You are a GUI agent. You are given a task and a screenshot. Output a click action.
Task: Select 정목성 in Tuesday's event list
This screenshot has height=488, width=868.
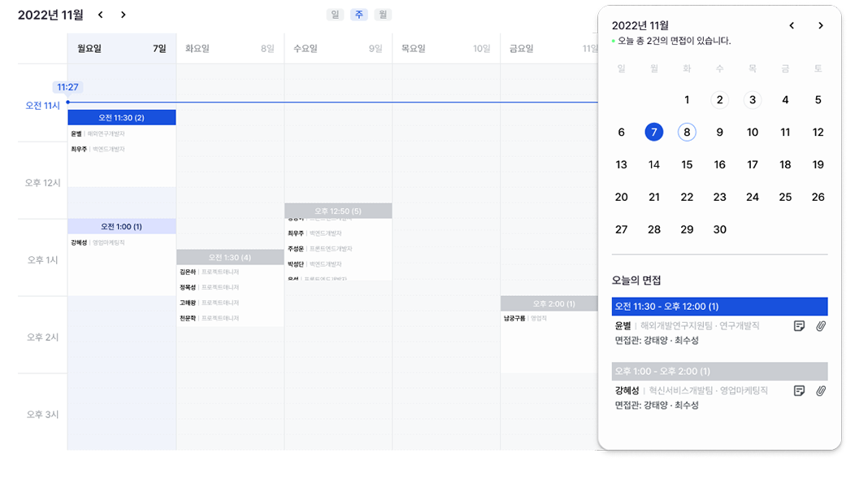pos(188,287)
